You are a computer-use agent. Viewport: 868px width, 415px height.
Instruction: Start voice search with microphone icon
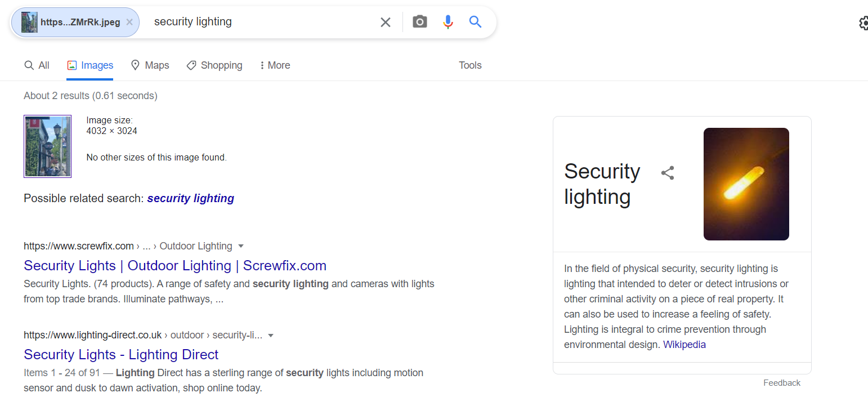[x=448, y=23]
